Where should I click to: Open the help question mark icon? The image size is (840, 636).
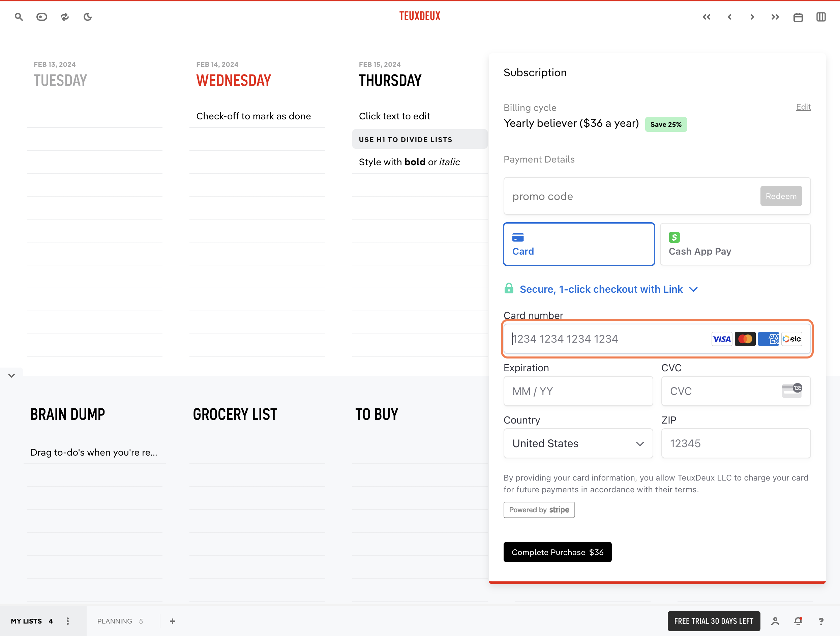[821, 621]
